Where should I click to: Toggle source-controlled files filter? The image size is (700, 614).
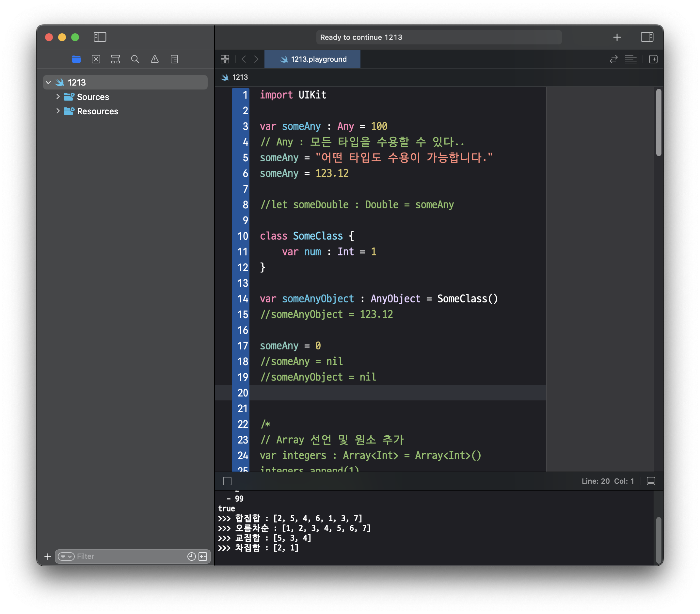tap(203, 557)
